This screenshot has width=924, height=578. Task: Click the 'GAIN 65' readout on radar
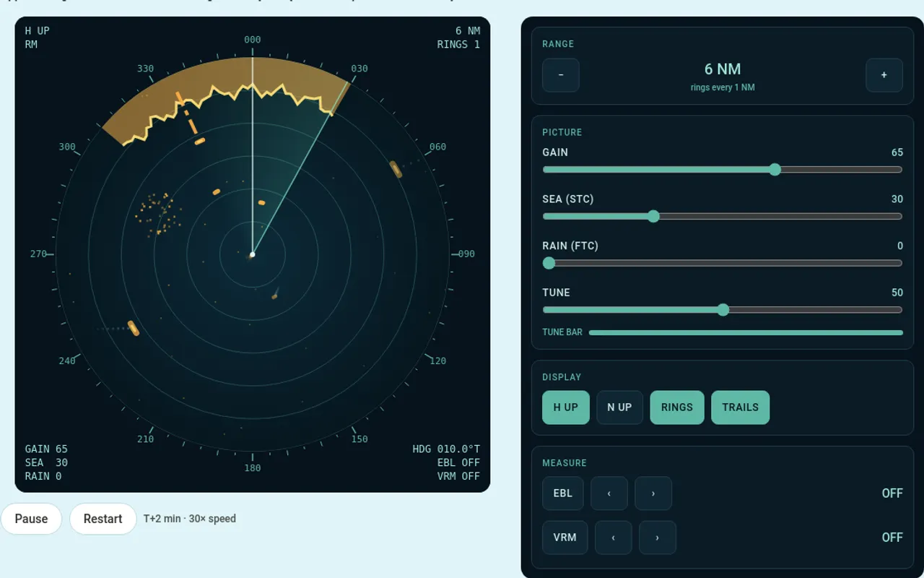click(x=46, y=449)
